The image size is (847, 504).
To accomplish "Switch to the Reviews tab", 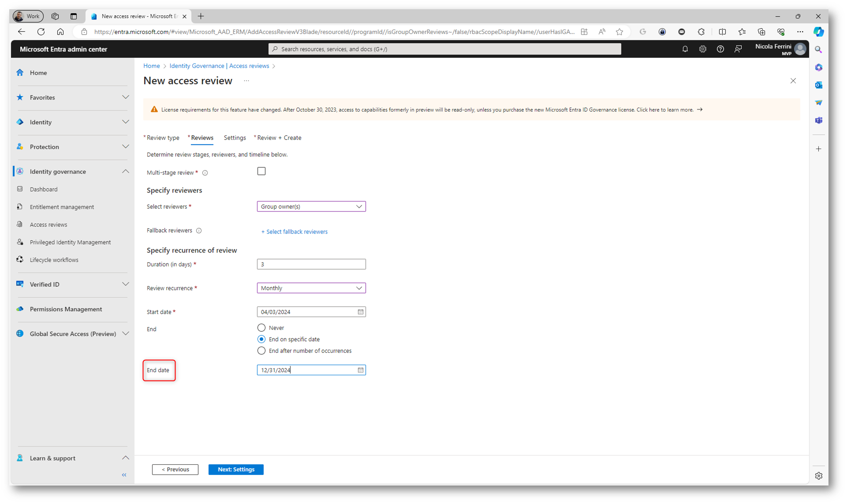I will point(202,137).
